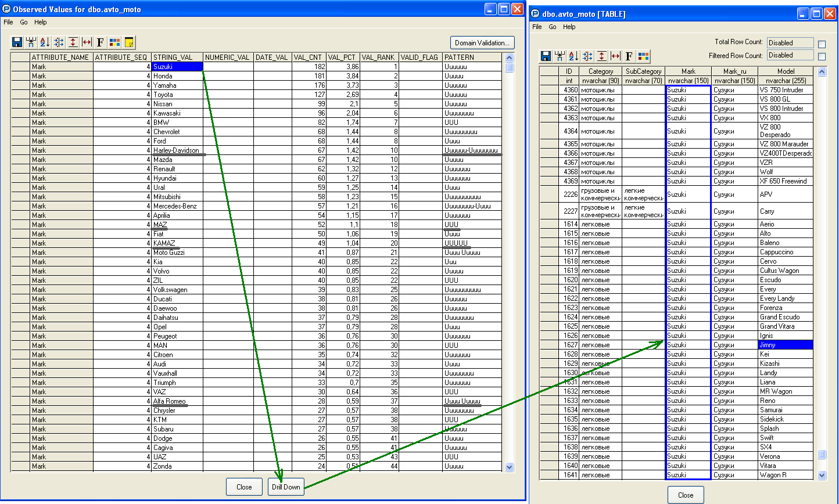Click Font 'F' icon in TABLE window toolbar
The height and width of the screenshot is (504, 839).
click(x=629, y=56)
